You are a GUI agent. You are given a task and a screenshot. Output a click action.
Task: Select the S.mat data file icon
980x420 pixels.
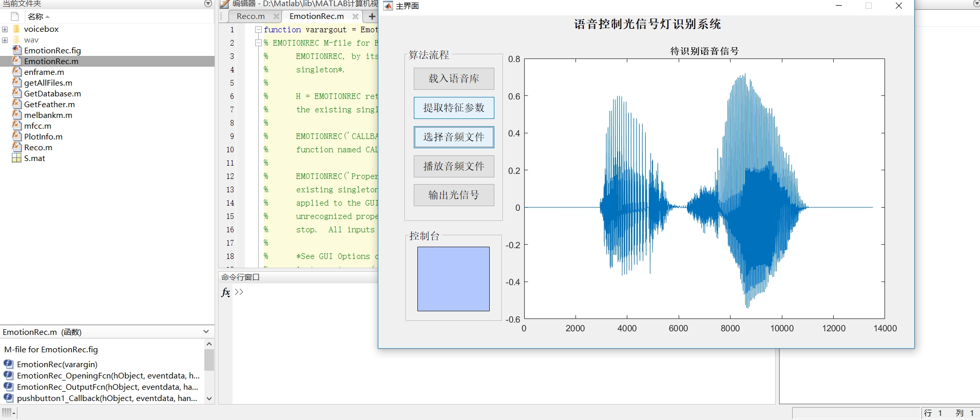[x=17, y=158]
